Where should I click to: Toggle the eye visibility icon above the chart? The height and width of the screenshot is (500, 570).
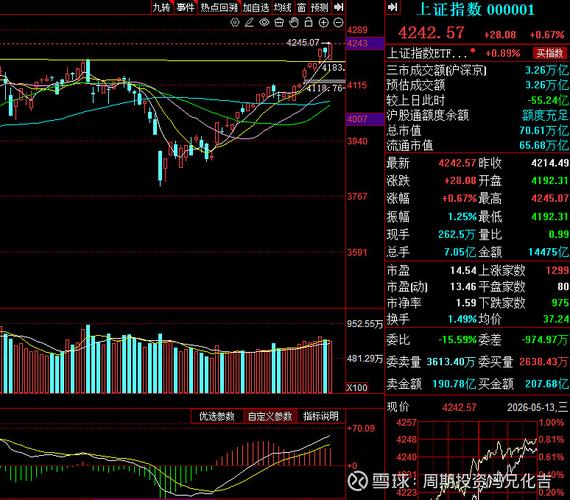(x=264, y=23)
